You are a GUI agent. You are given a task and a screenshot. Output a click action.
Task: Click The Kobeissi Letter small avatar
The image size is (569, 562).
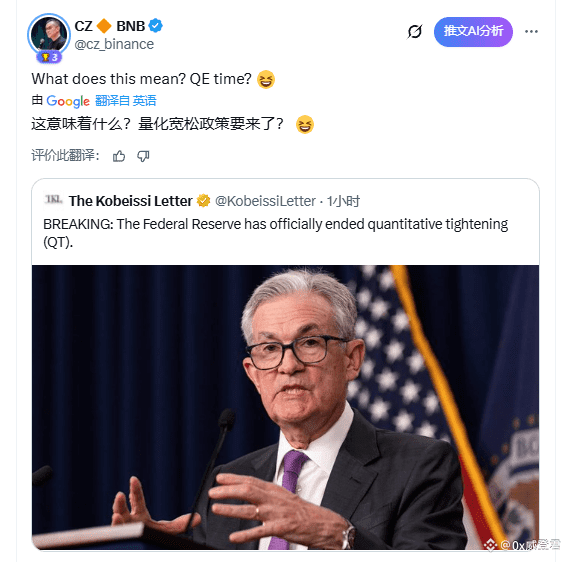53,200
